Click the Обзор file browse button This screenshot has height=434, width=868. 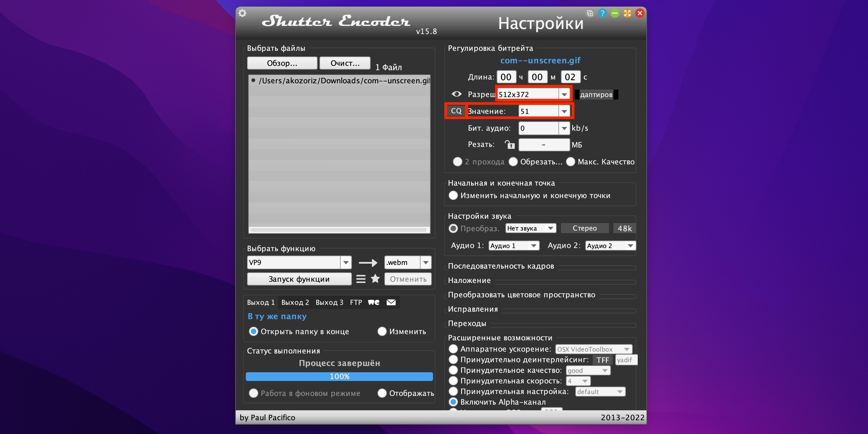point(282,63)
